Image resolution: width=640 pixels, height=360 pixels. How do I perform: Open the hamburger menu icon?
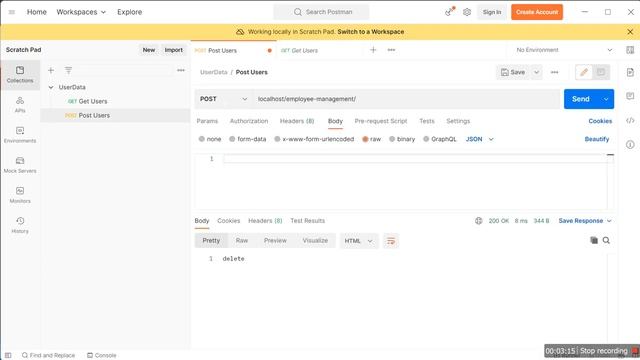[x=12, y=12]
